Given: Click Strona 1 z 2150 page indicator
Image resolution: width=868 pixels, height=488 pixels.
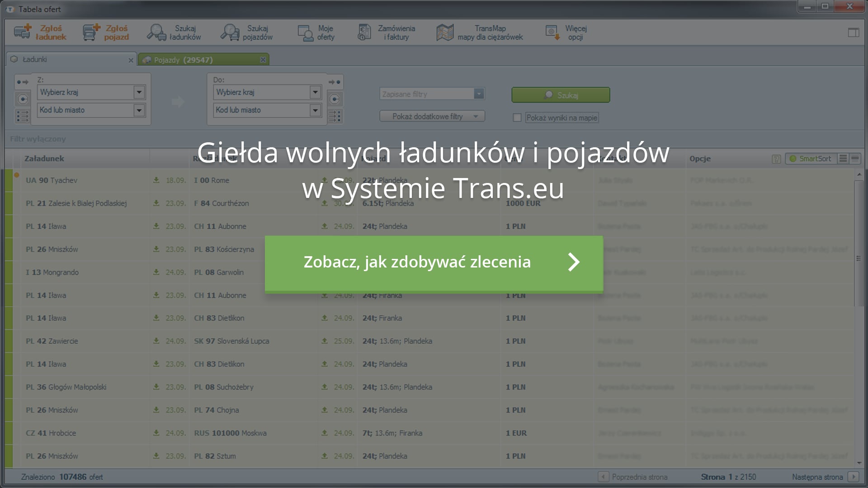Looking at the screenshot, I should tap(728, 477).
